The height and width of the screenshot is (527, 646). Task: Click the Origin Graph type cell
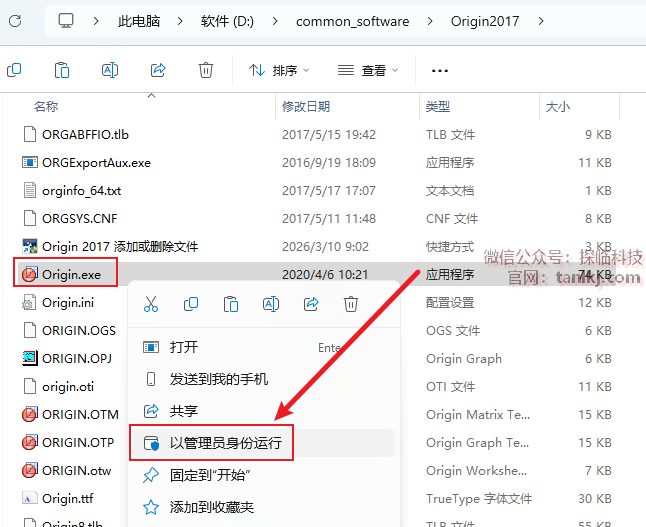coord(464,358)
